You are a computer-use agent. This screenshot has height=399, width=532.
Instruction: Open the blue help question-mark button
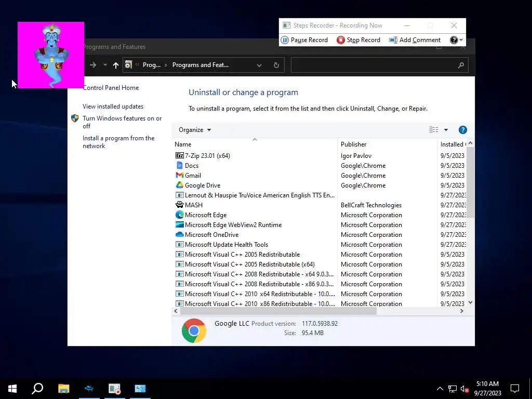coord(462,130)
